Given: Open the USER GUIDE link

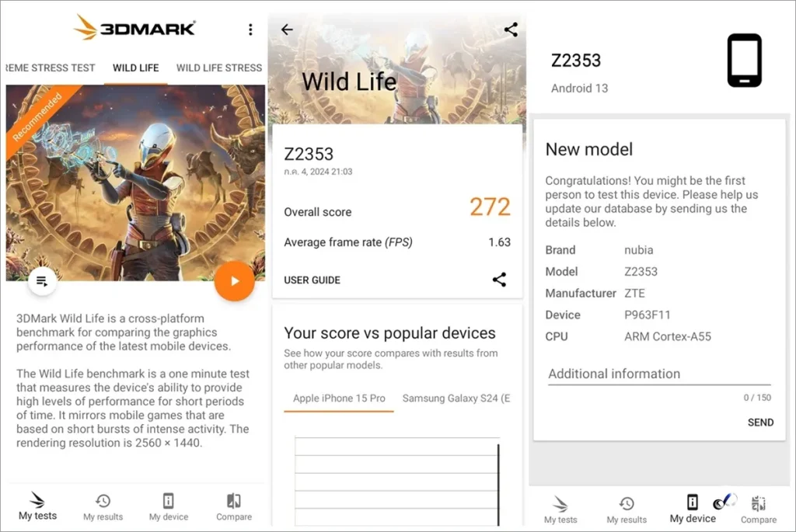Looking at the screenshot, I should [x=312, y=280].
